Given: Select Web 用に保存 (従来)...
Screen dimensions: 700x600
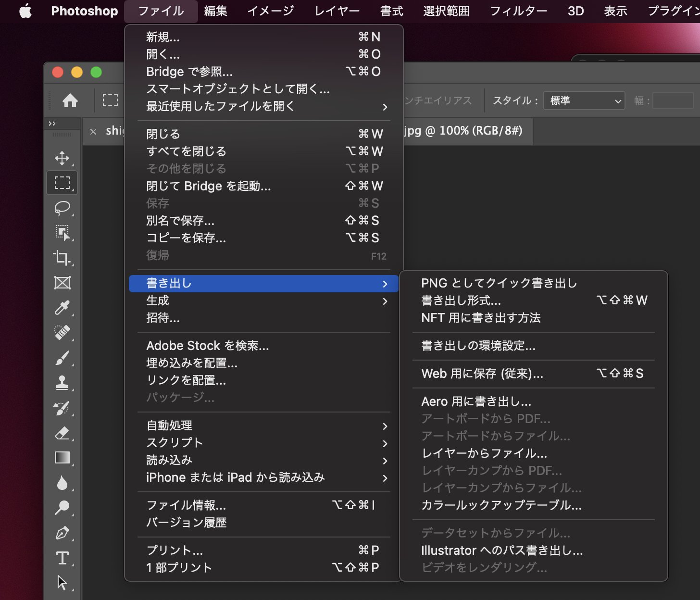Looking at the screenshot, I should point(534,374).
